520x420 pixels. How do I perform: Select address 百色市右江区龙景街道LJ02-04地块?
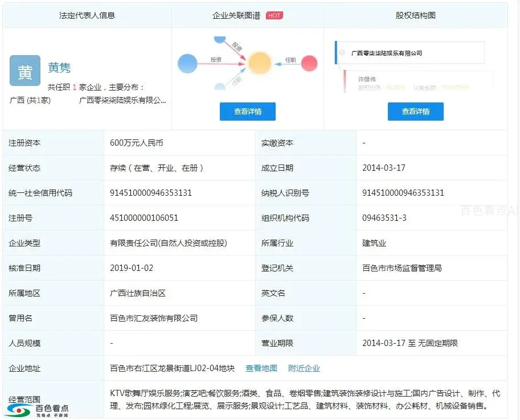173,368
